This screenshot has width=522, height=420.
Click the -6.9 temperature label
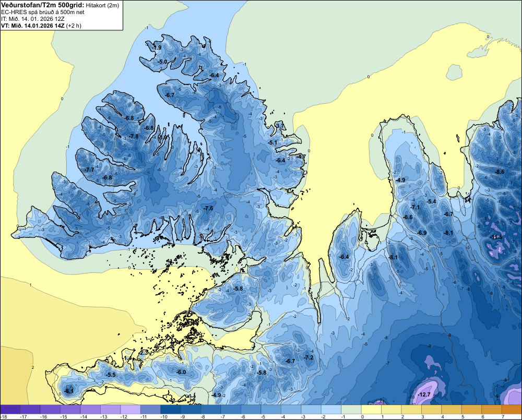pyautogui.click(x=422, y=233)
